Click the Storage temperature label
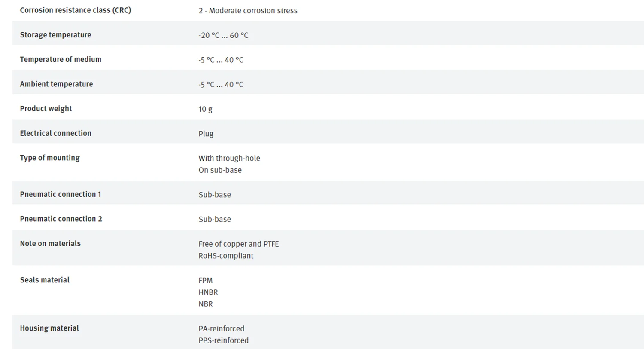Image resolution: width=644 pixels, height=349 pixels. (55, 35)
